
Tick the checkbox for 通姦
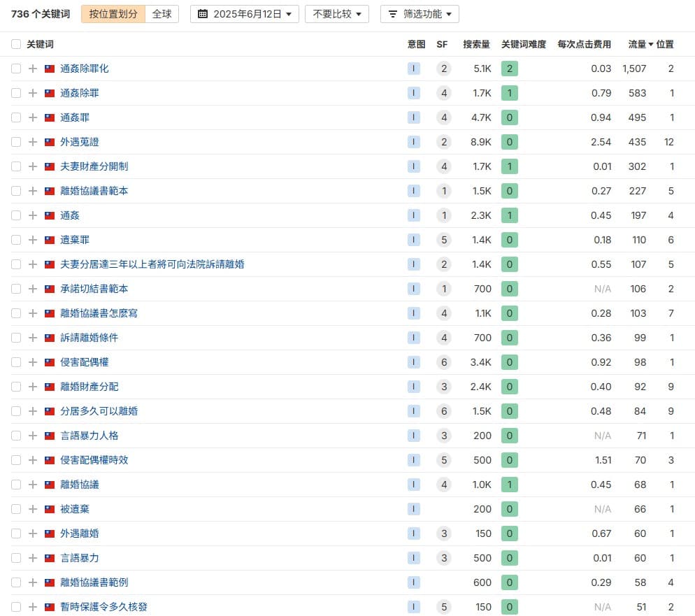(16, 215)
